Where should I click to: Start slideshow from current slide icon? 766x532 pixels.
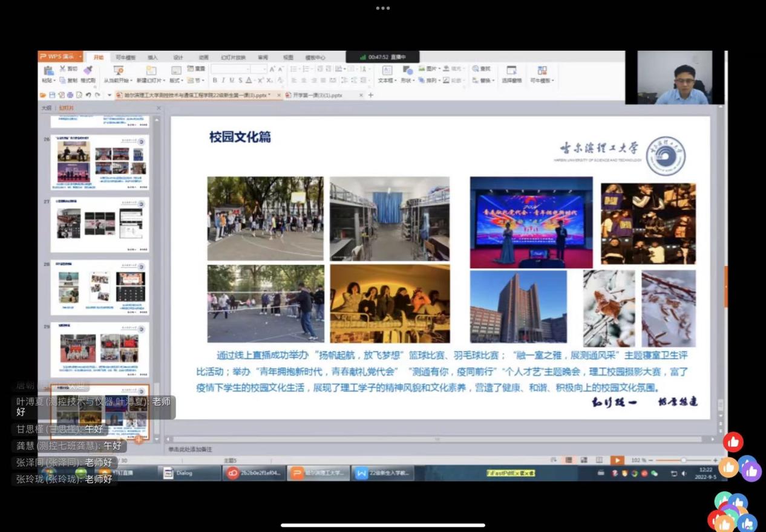click(119, 71)
